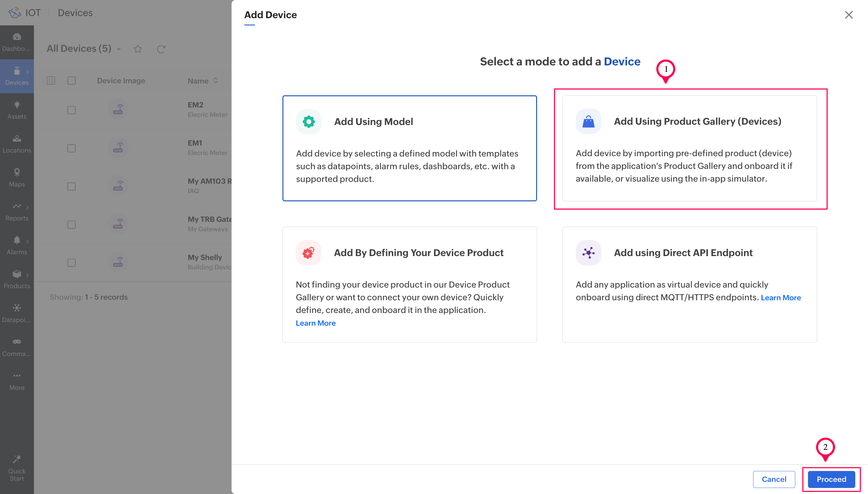Image resolution: width=868 pixels, height=494 pixels.
Task: Click the Datapoints sidebar icon
Action: (x=17, y=308)
